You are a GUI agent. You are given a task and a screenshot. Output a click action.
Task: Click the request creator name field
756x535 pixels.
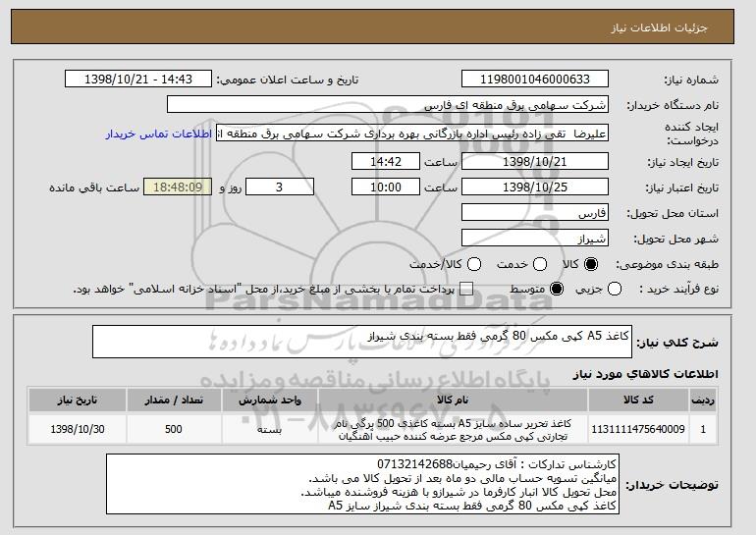pyautogui.click(x=412, y=134)
